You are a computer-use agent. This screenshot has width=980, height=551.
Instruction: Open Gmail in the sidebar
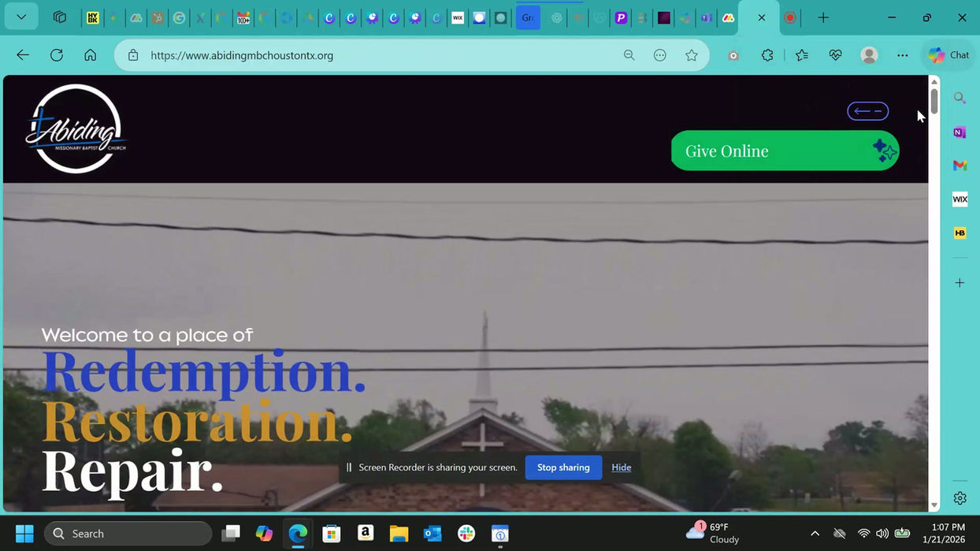(x=960, y=166)
